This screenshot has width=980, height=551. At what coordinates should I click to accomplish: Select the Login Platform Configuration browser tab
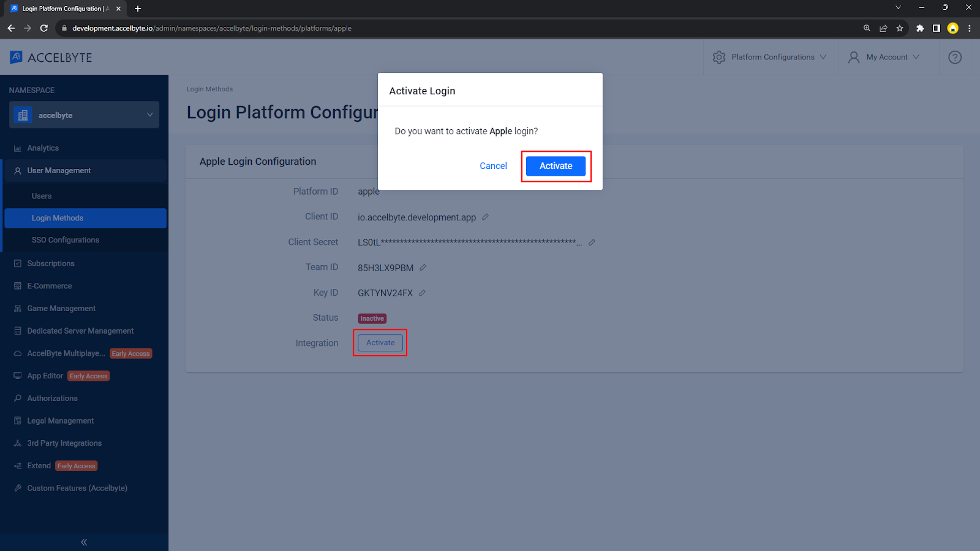[x=66, y=9]
